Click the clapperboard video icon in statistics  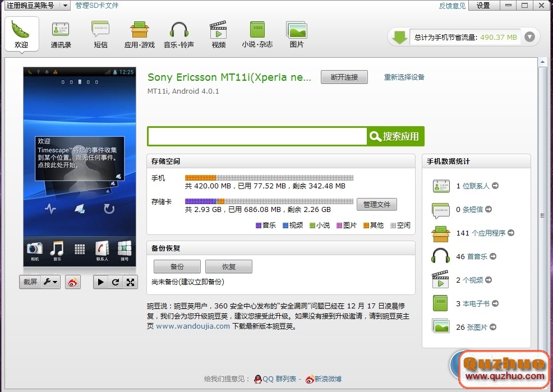click(x=440, y=279)
